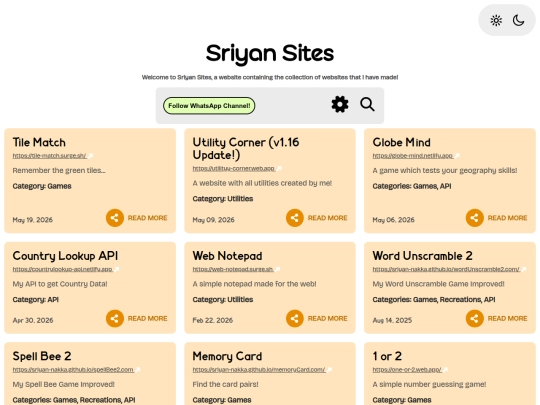Click the Globe Mind card title
Image resolution: width=540 pixels, height=405 pixels.
[401, 142]
